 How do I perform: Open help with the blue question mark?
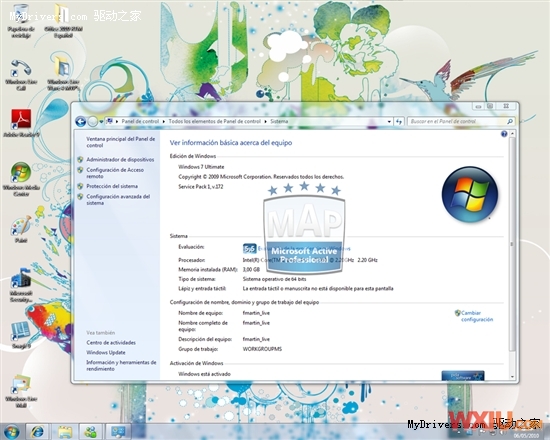tap(504, 134)
